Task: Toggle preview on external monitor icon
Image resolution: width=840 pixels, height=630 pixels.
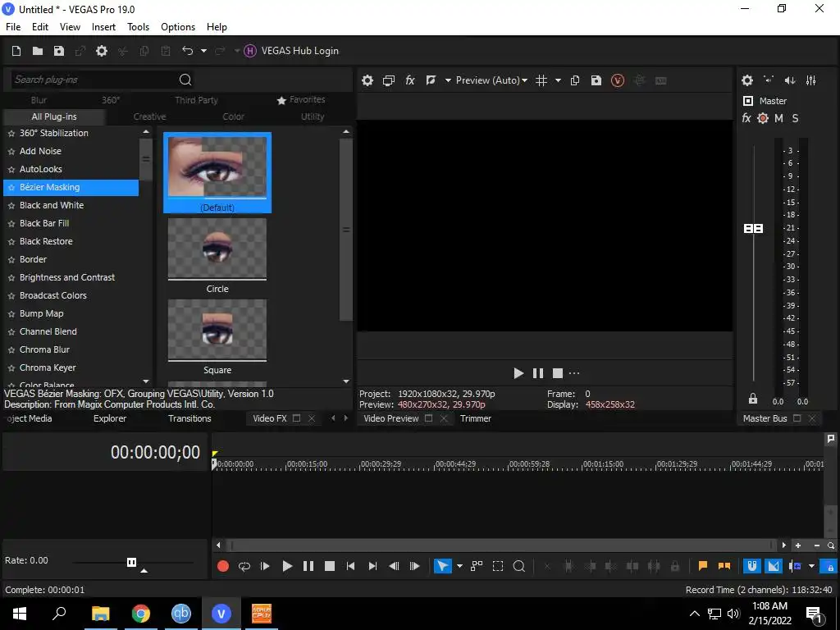Action: [389, 80]
